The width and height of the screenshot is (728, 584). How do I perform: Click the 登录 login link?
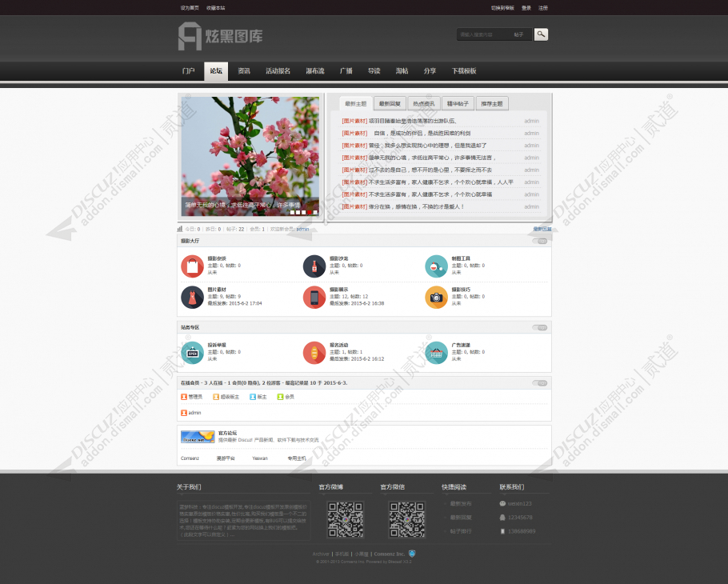[x=526, y=8]
